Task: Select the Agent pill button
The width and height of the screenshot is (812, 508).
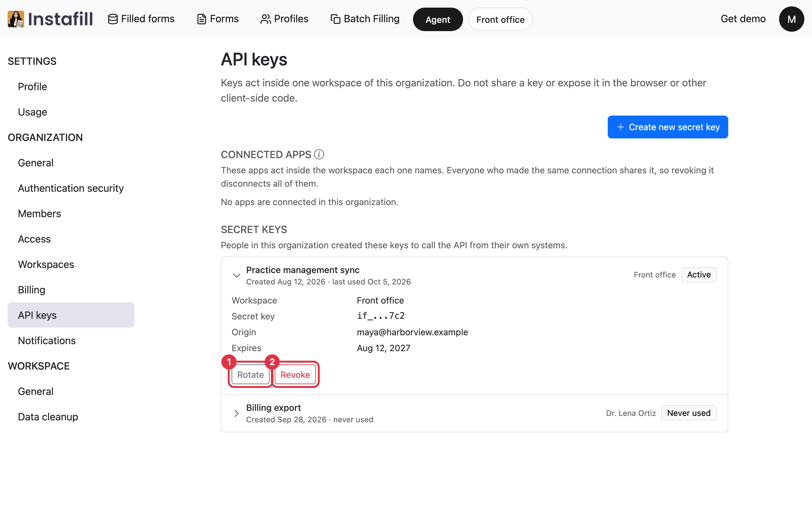Action: pos(437,19)
